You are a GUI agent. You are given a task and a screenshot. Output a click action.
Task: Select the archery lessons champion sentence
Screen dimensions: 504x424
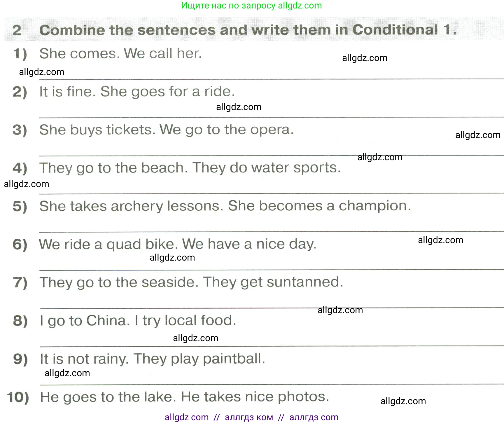coord(225,206)
